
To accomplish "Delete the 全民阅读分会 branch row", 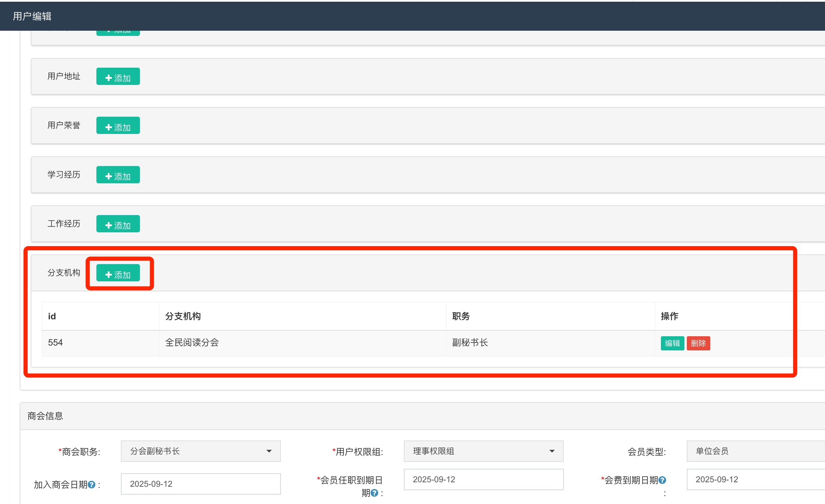I will coord(698,343).
